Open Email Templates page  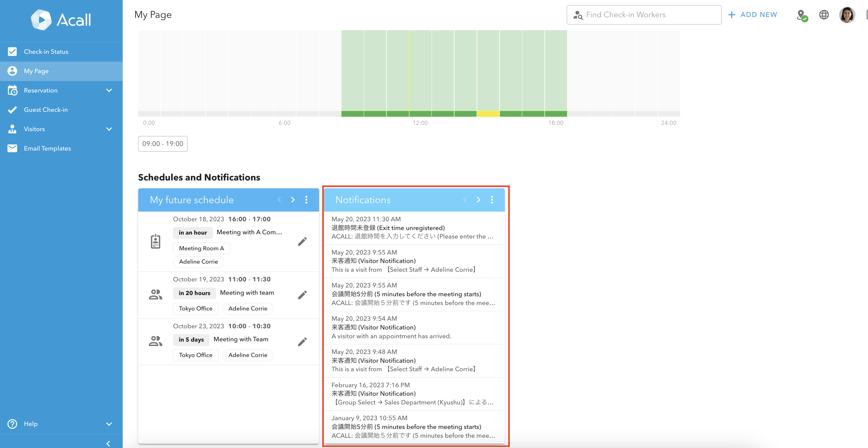[47, 148]
